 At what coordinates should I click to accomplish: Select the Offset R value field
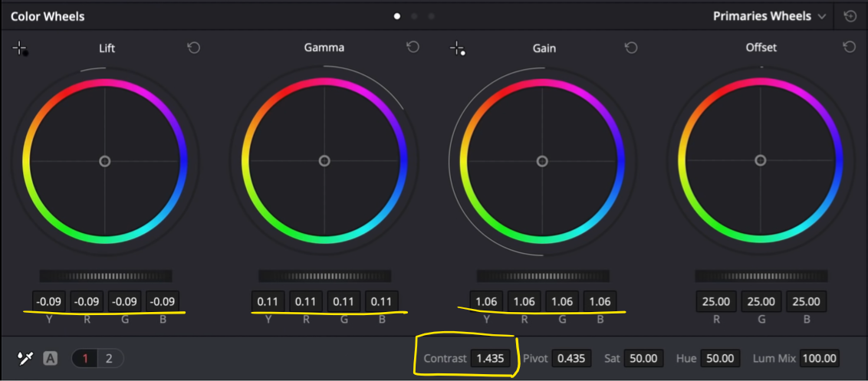[x=715, y=302]
